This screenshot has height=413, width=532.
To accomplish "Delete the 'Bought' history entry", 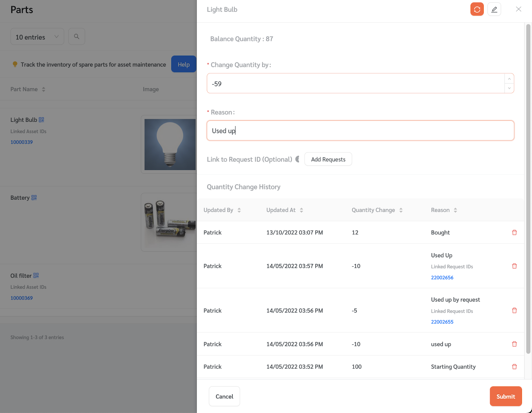I will [x=514, y=232].
